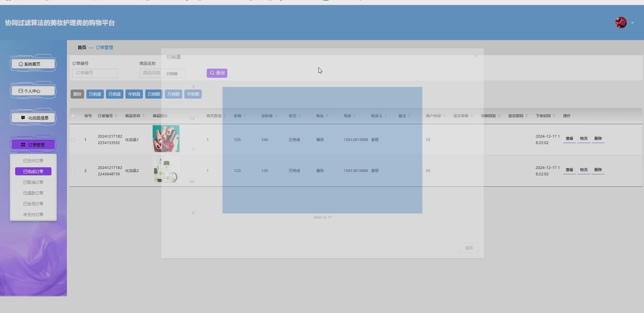Sort by the 状态 column arrows
644x313 pixels.
tap(299, 116)
